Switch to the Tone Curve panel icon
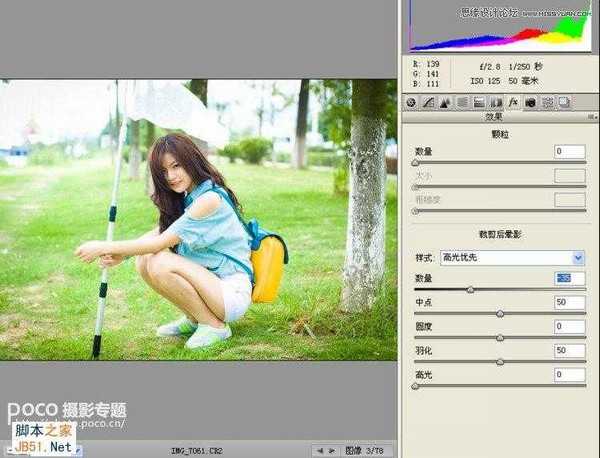Viewport: 600px width, 458px height. (x=428, y=102)
